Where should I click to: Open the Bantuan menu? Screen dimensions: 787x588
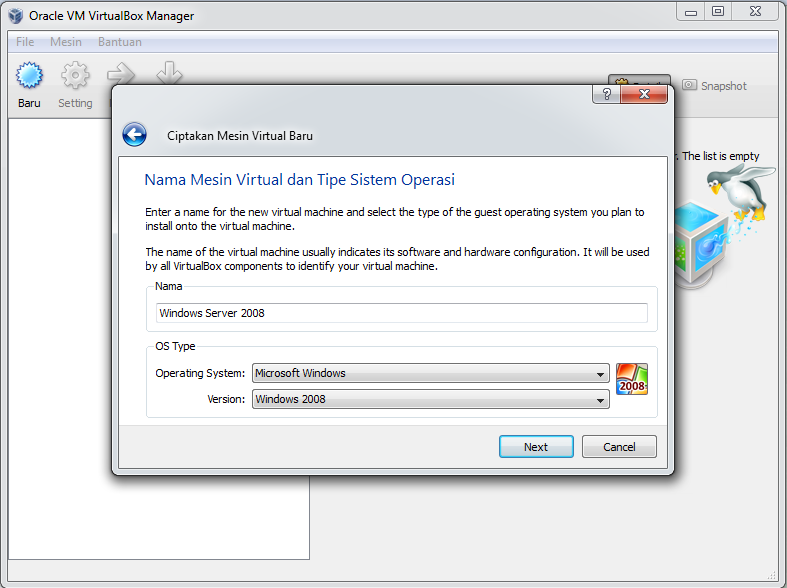coord(119,42)
